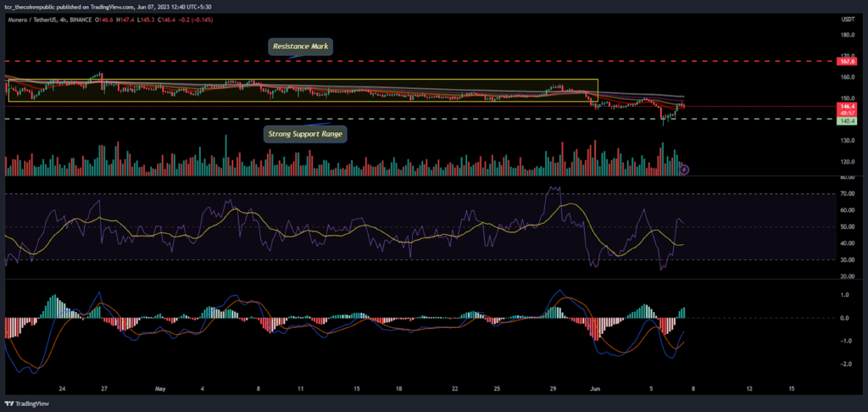Click the 146.4 current price tag
868x412 pixels.
(847, 105)
